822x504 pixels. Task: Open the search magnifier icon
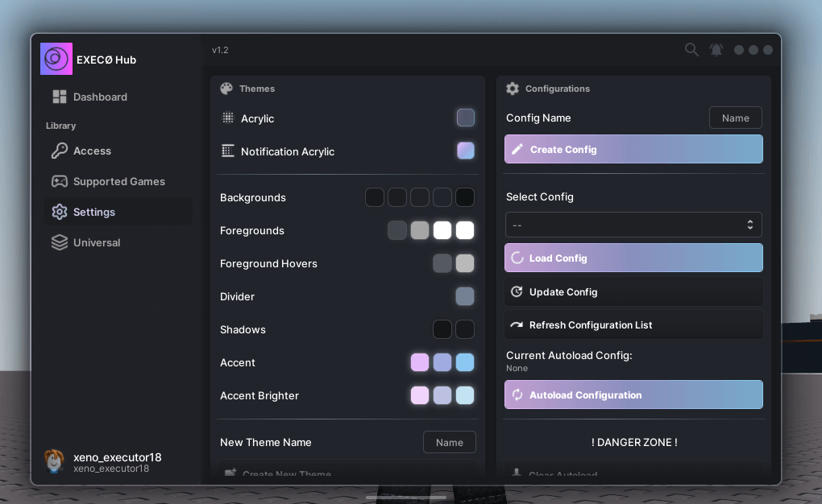point(691,50)
